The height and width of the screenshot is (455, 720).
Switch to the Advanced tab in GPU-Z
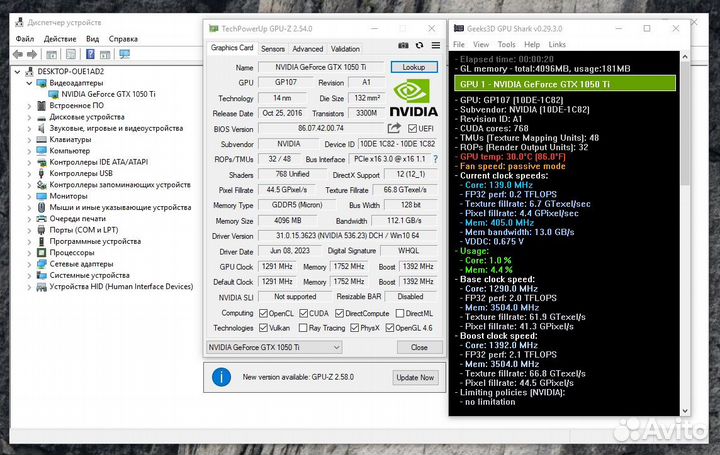click(308, 49)
